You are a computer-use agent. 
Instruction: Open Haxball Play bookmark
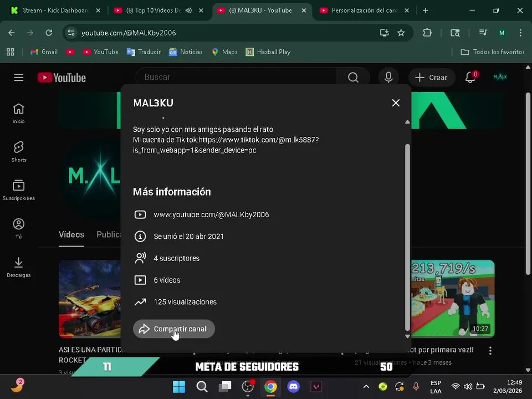268,52
